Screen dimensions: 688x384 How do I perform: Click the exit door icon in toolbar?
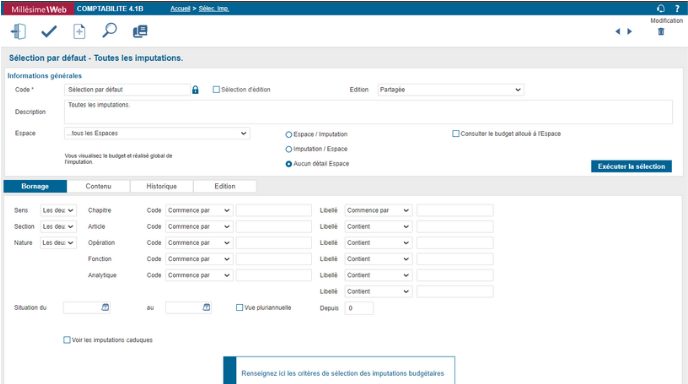tap(18, 32)
